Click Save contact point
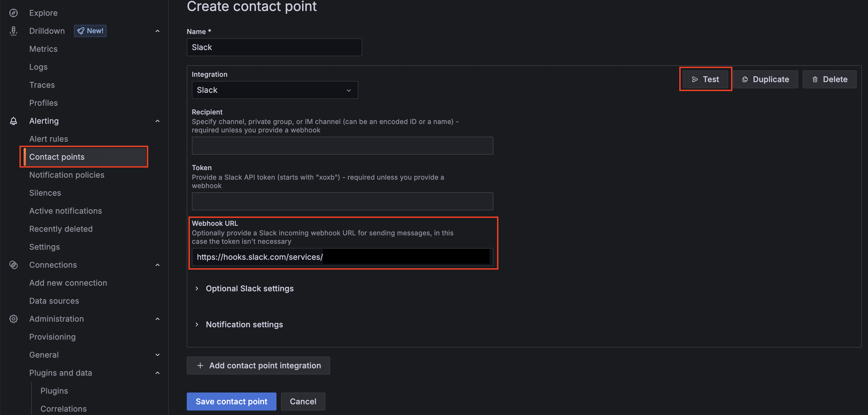868x415 pixels. [x=231, y=402]
